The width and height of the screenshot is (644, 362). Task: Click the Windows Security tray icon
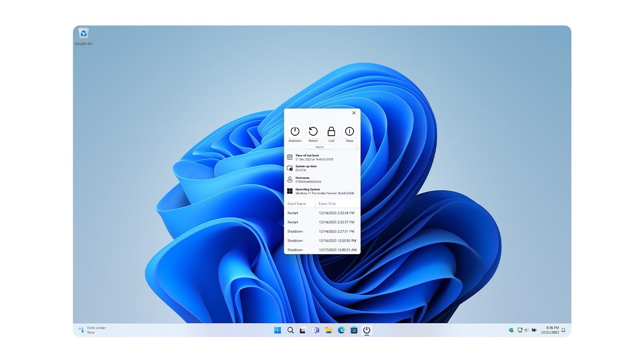(511, 330)
